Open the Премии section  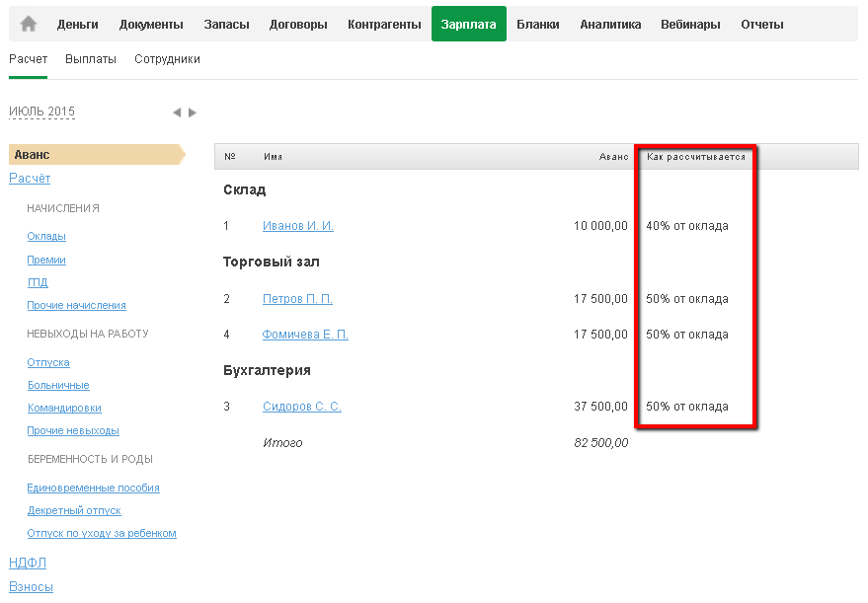click(46, 261)
